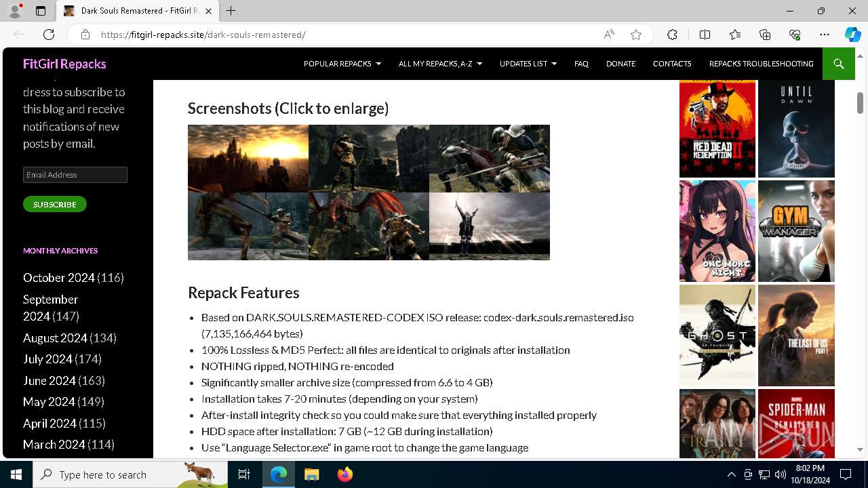Open volume control in system tray
868x488 pixels.
(781, 474)
